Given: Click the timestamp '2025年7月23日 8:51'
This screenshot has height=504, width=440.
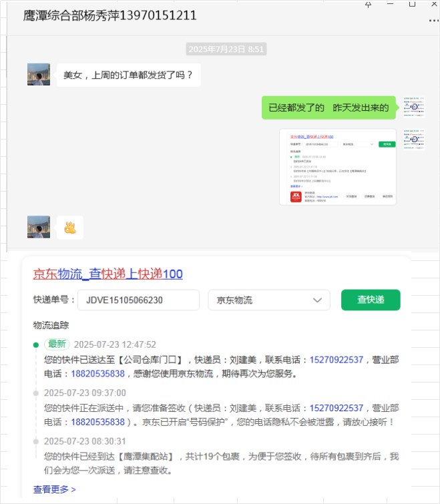Looking at the screenshot, I should point(226,49).
